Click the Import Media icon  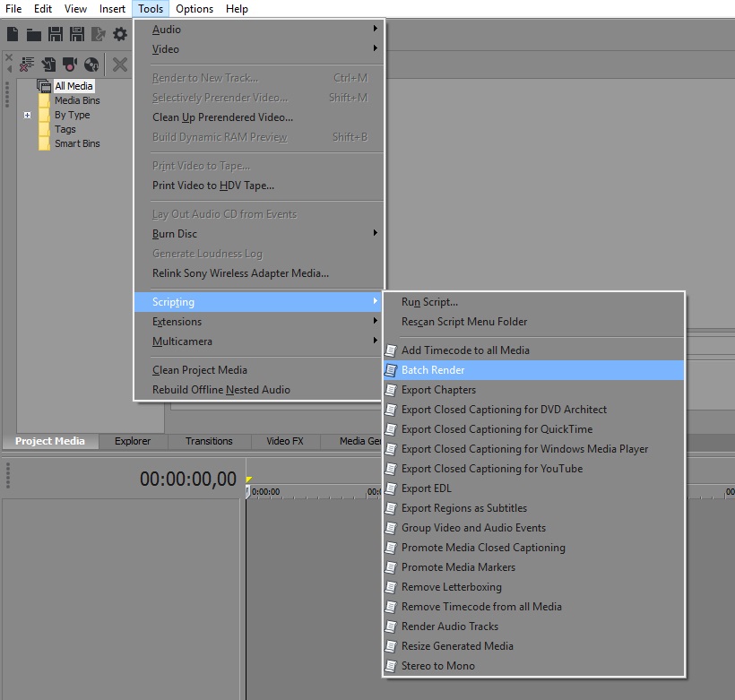48,65
